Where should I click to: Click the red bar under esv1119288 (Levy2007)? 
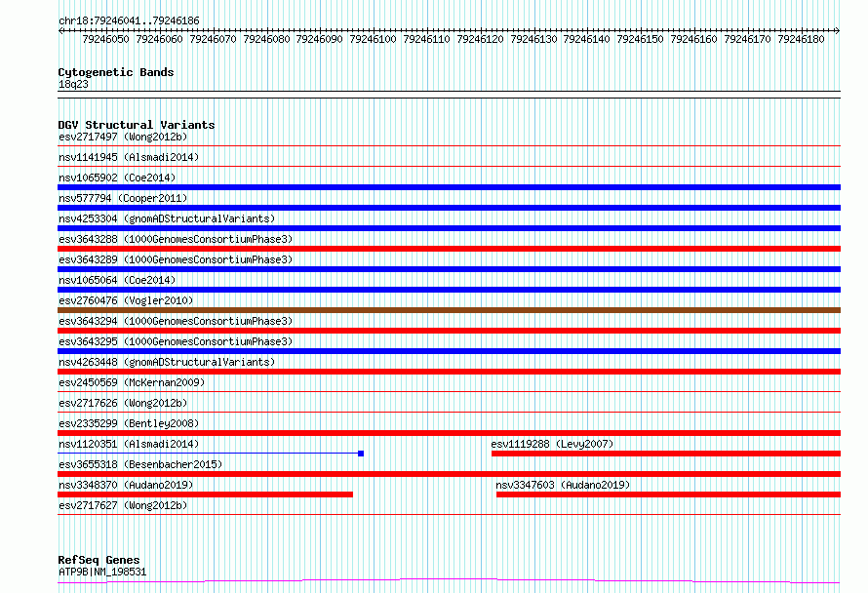[x=666, y=454]
